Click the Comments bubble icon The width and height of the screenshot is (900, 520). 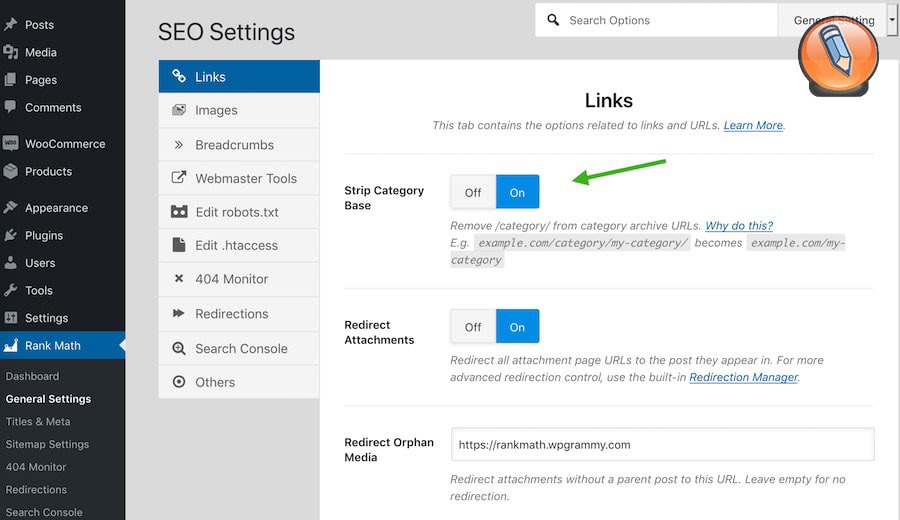pos(10,107)
